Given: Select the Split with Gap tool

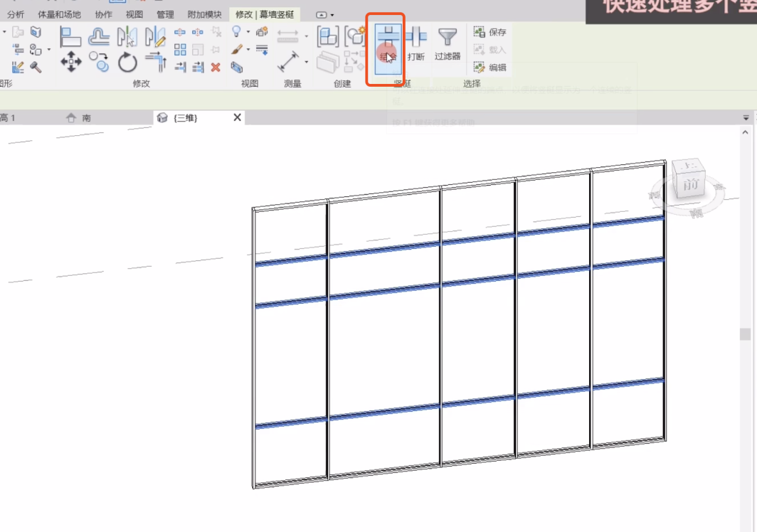Looking at the screenshot, I should 198,32.
